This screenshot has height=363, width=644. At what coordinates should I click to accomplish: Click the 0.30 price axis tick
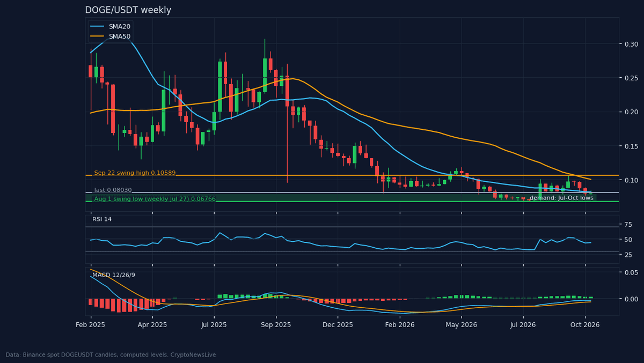[631, 44]
